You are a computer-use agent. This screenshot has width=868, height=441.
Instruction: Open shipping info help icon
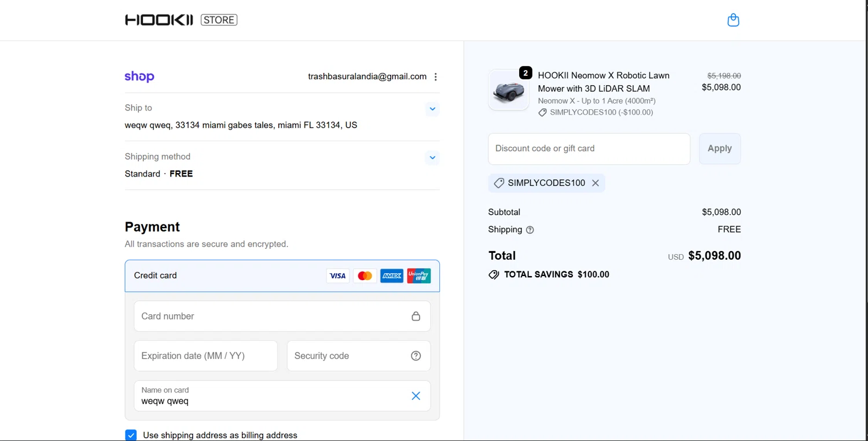(529, 230)
